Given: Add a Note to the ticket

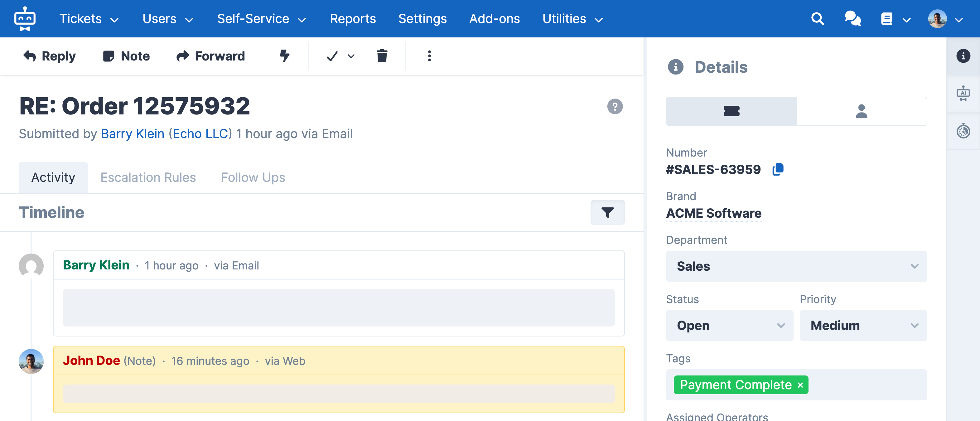Looking at the screenshot, I should coord(126,56).
